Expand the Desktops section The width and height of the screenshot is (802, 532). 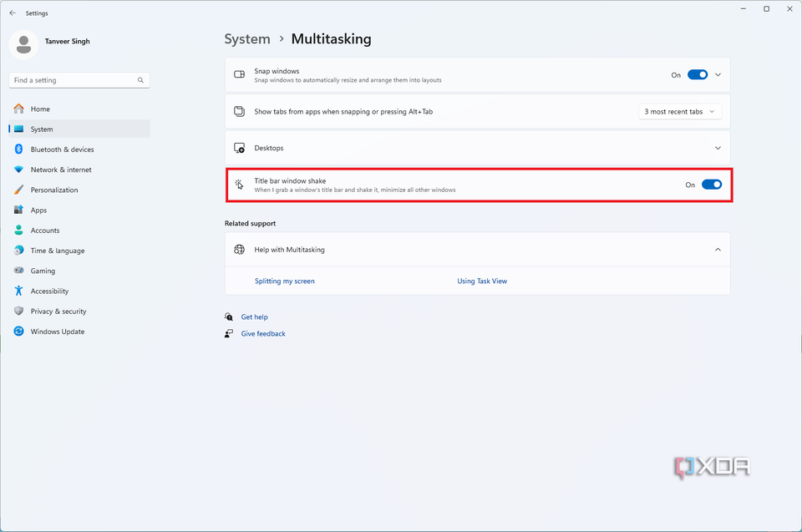pos(717,148)
